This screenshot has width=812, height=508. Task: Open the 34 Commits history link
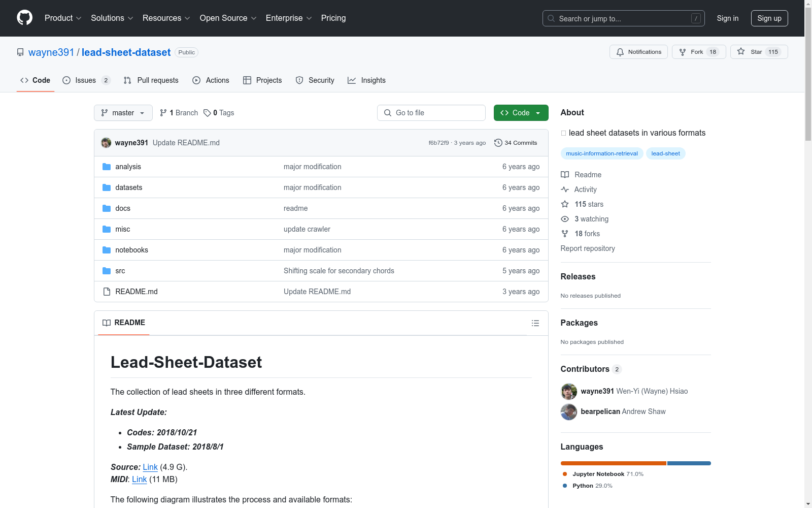516,143
